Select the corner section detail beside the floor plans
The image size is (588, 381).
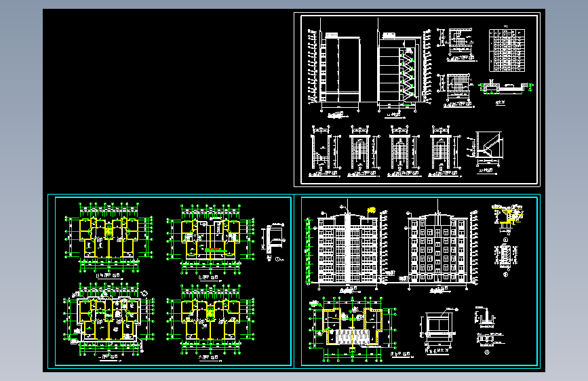tap(274, 242)
